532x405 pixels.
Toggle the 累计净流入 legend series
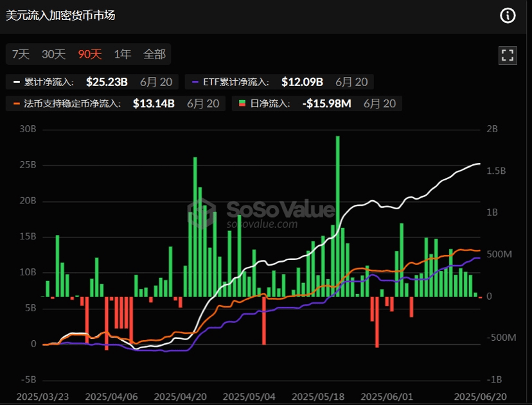[92, 82]
